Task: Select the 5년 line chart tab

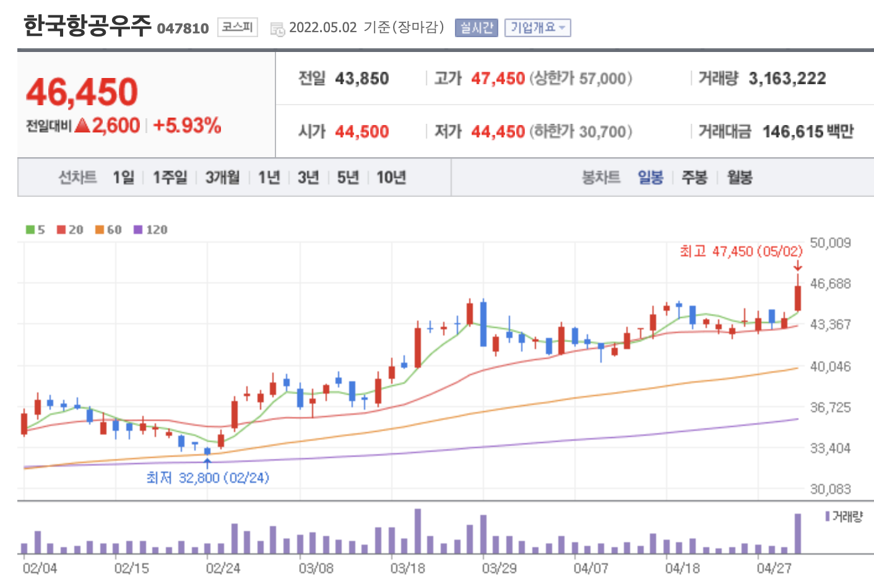Action: click(x=348, y=178)
